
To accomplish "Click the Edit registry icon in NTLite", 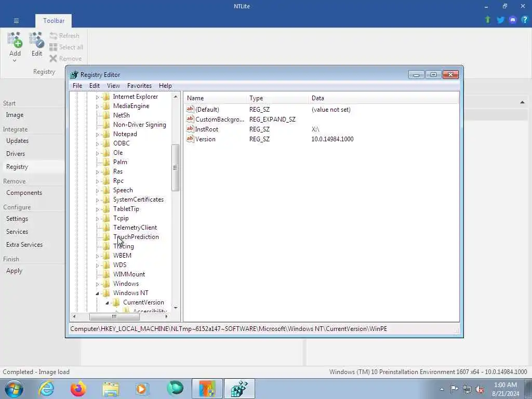I will 37,40.
